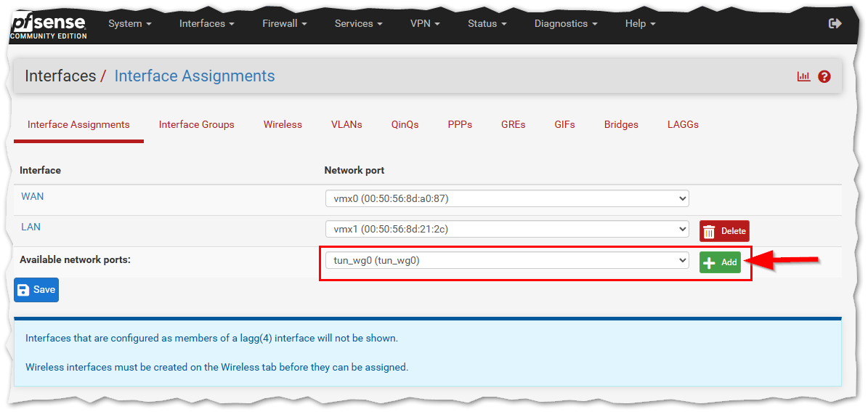Viewport: 868px width, 412px height.
Task: Switch to the Interface Groups tab
Action: pos(197,124)
